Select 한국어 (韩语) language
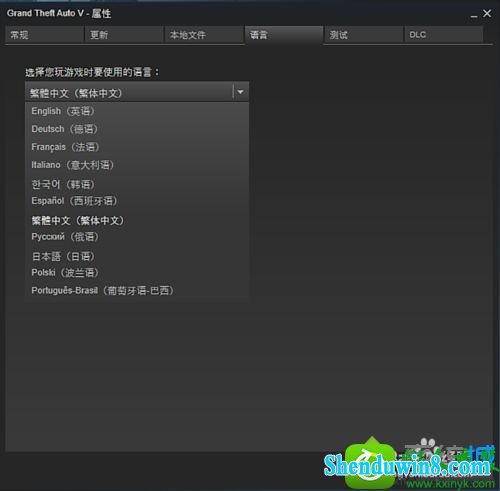Screen dimensions: 500x491 [x=137, y=184]
